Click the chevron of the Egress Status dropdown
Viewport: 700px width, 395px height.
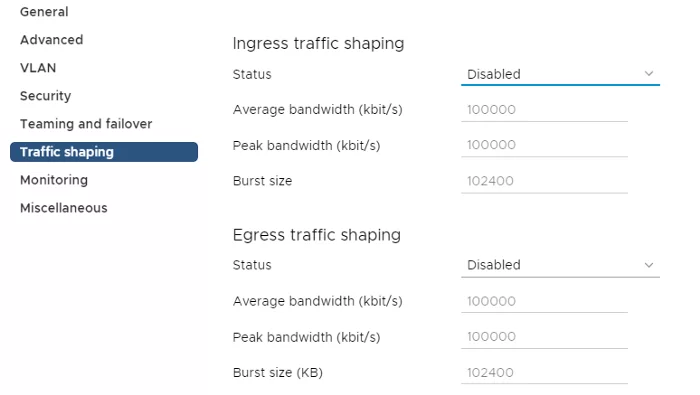649,265
